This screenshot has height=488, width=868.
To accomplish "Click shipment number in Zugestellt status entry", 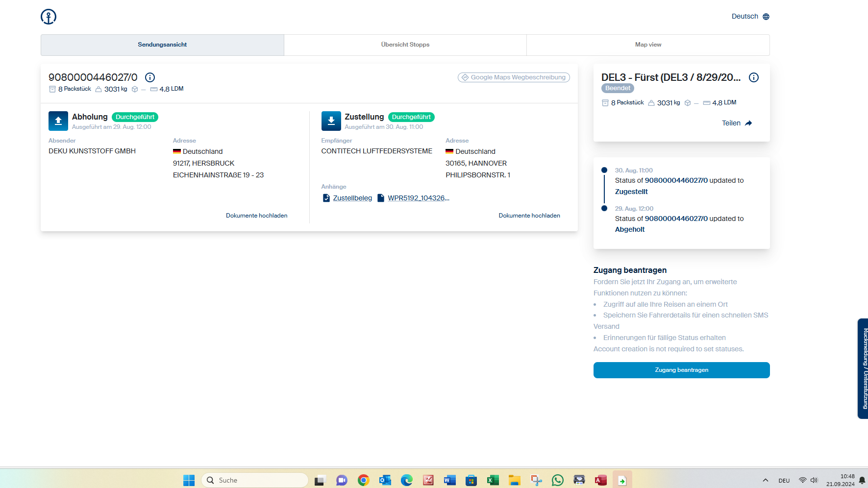I will pos(676,180).
